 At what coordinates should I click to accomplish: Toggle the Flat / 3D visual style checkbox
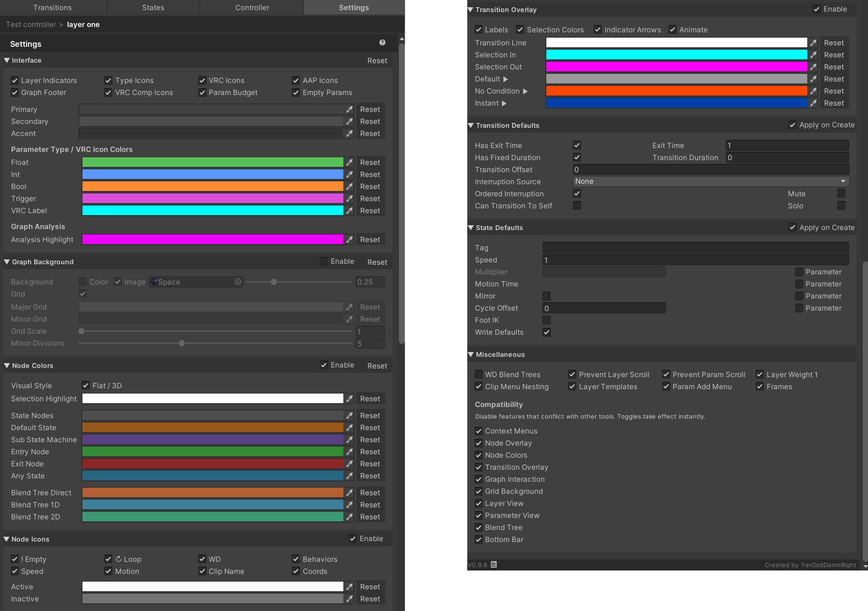pyautogui.click(x=85, y=385)
